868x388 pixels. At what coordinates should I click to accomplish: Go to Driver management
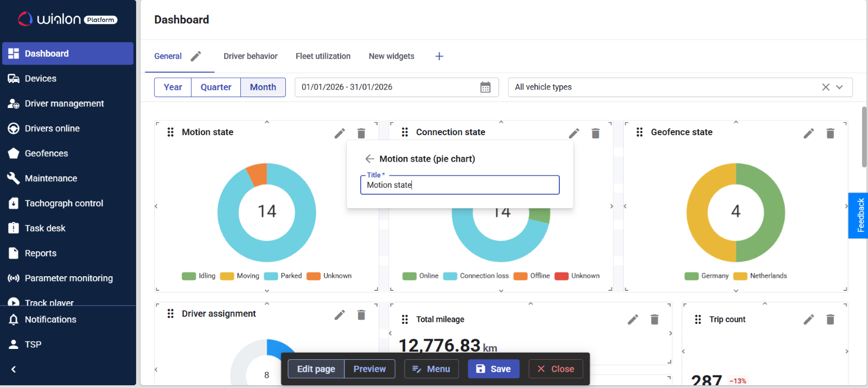68,103
